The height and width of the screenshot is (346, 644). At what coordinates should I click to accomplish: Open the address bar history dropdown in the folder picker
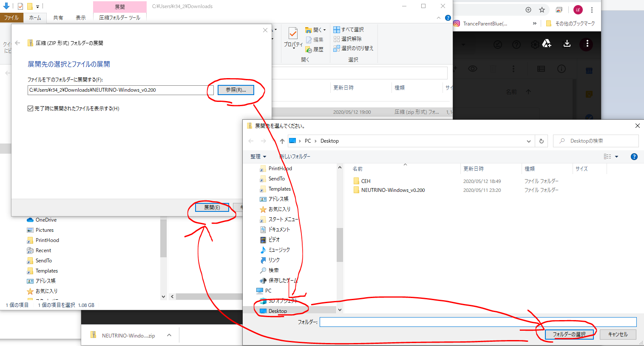(x=528, y=141)
